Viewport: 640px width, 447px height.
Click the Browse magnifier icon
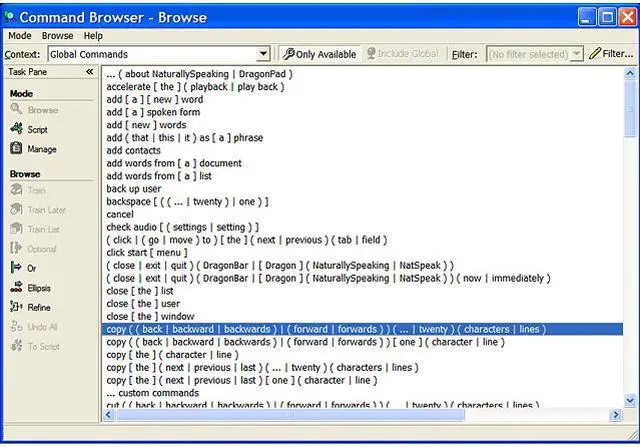coord(16,110)
